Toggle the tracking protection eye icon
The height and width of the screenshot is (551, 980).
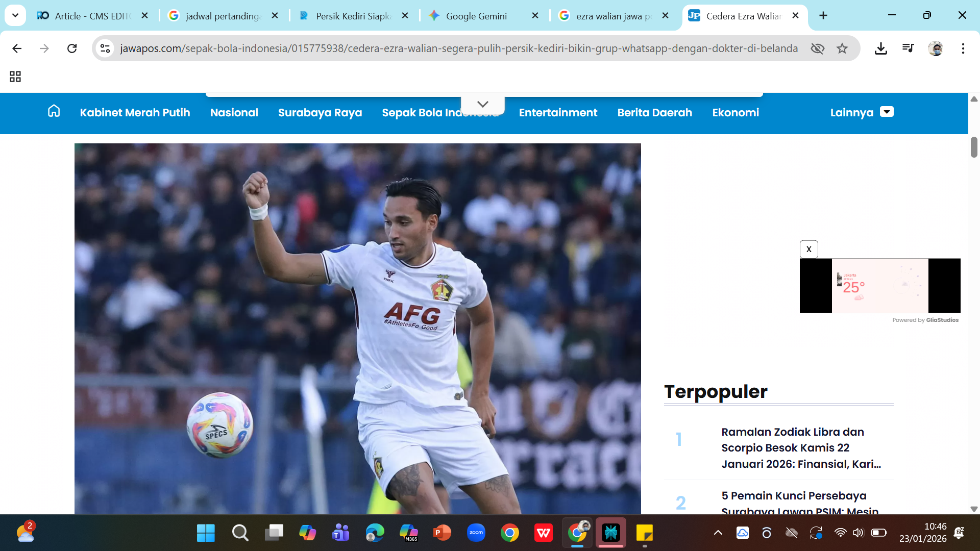point(818,48)
